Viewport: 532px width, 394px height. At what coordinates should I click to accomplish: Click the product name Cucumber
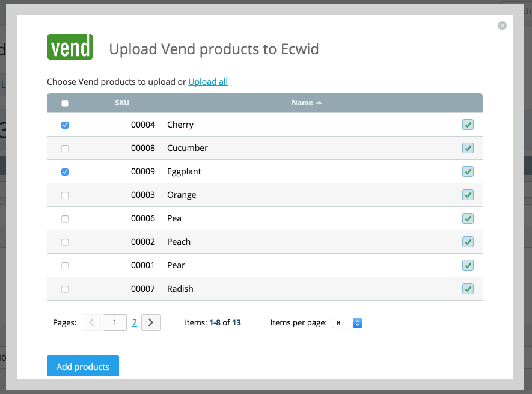tap(188, 148)
